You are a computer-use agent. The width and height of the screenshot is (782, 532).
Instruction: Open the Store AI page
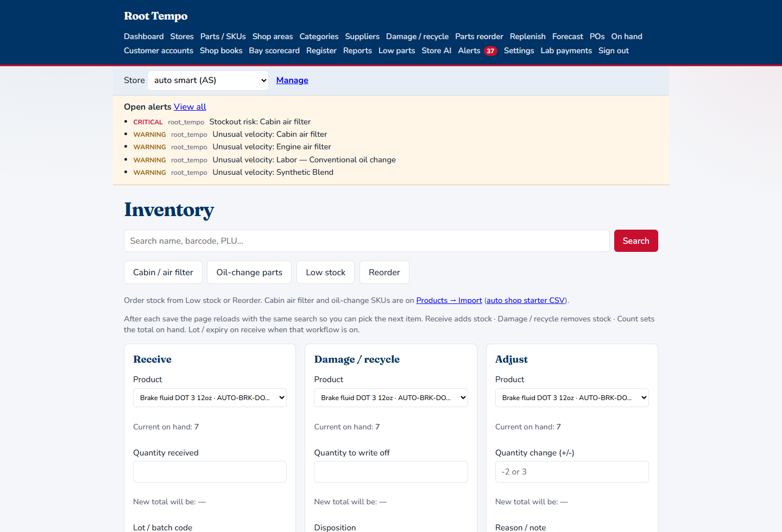click(437, 50)
